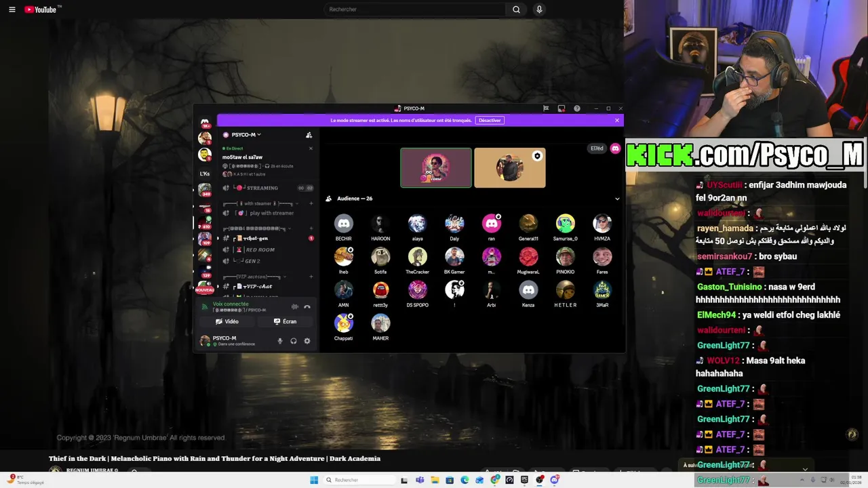Open audience member DS SPOPO profile
Viewport: 868px width, 488px height.
[x=418, y=294]
